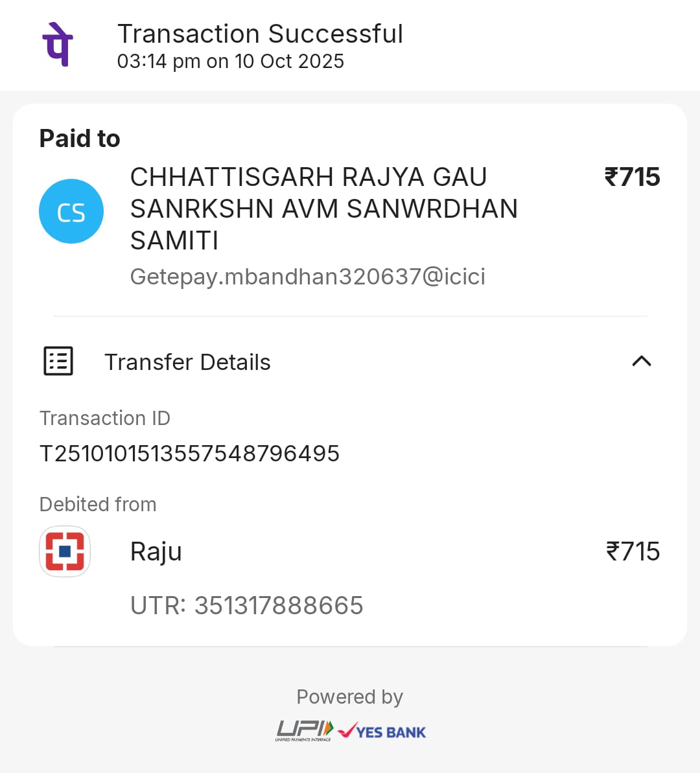Click the UPI logo at bottom
Screen dimensions: 700x773
pyautogui.click(x=305, y=730)
